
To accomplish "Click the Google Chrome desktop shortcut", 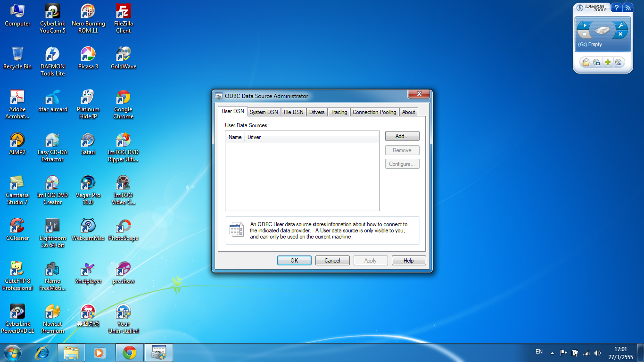I will [x=124, y=104].
